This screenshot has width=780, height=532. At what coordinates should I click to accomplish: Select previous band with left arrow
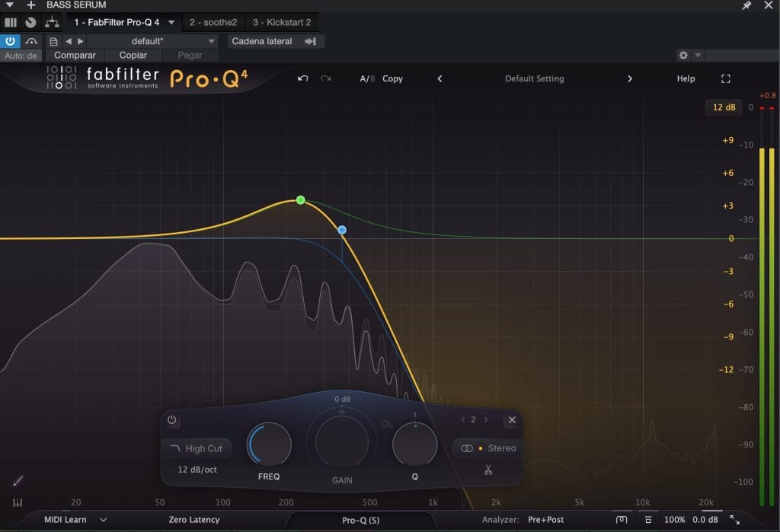pos(462,419)
